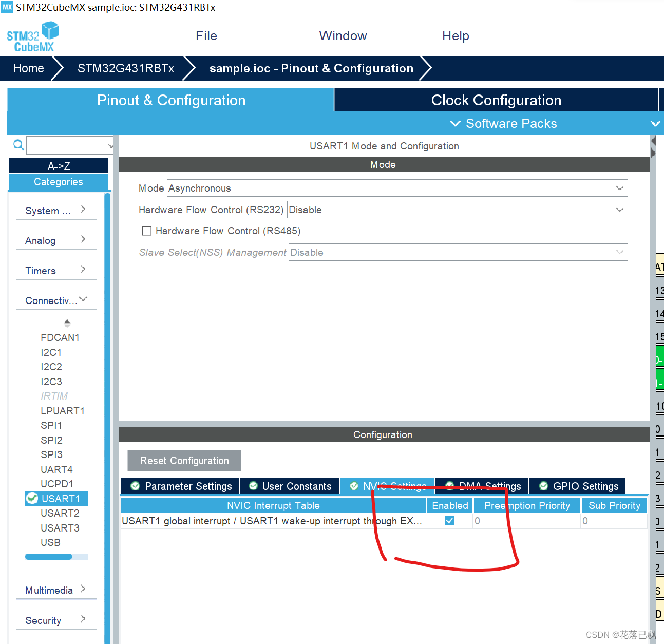
Task: Click into the peripheral search input field
Action: click(67, 145)
